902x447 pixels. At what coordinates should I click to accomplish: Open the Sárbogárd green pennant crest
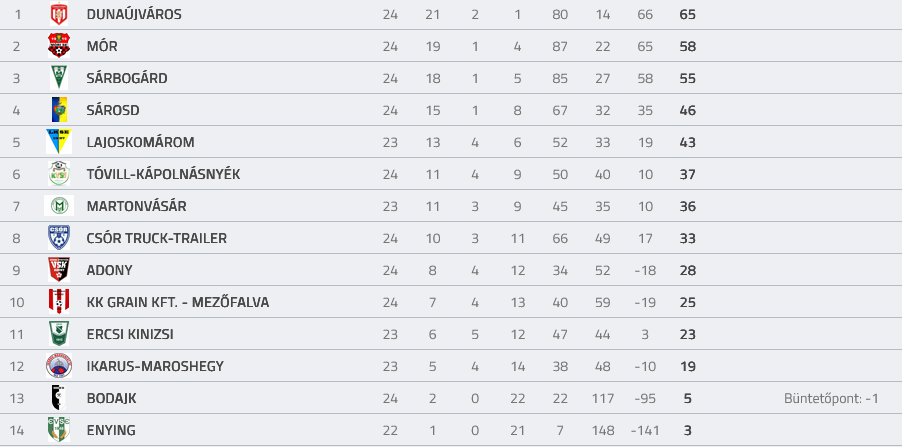[x=59, y=78]
